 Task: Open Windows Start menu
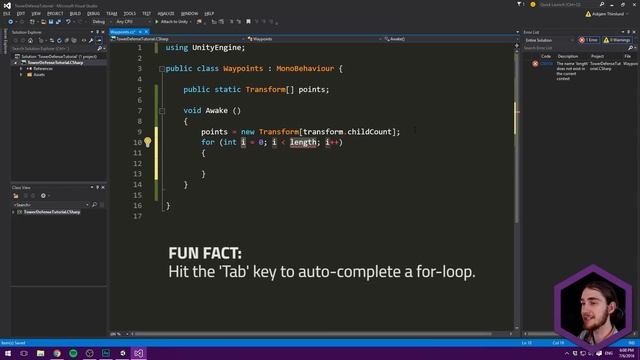8,353
